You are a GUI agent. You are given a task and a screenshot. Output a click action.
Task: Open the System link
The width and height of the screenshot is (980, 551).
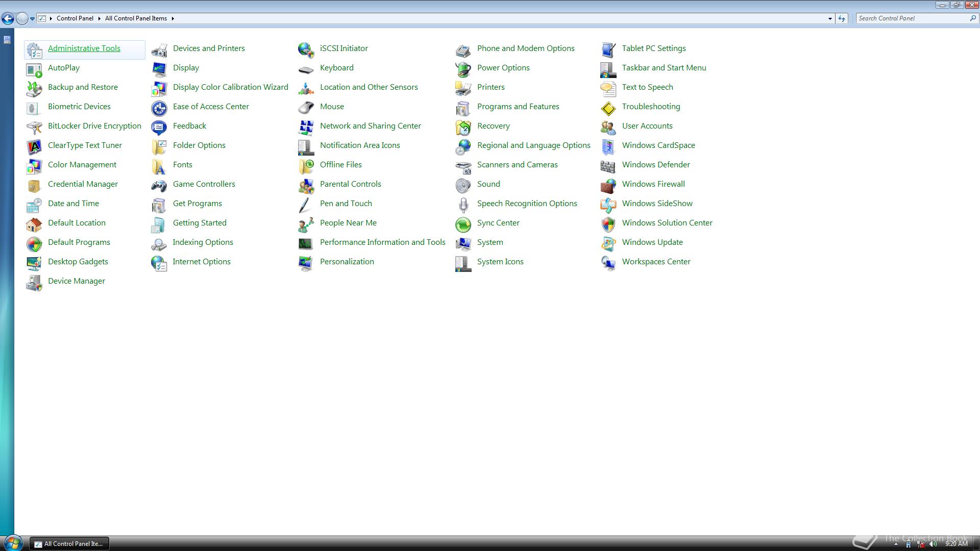point(490,242)
